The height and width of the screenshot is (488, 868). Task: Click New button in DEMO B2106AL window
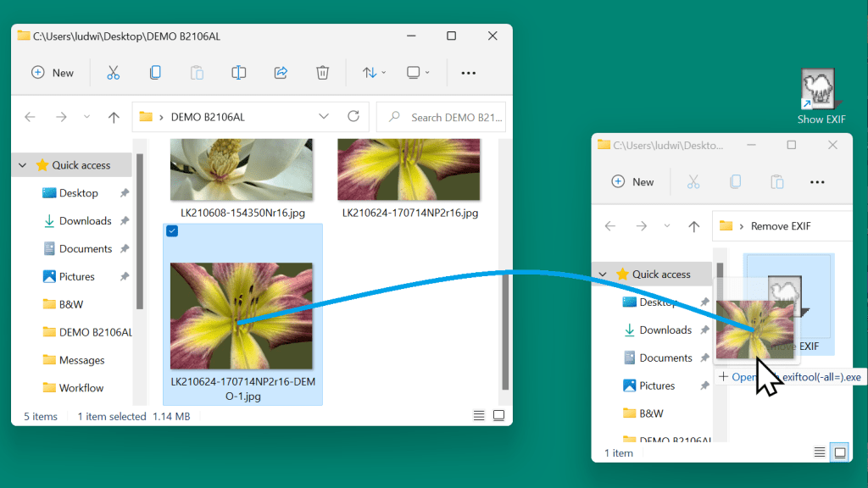click(53, 73)
